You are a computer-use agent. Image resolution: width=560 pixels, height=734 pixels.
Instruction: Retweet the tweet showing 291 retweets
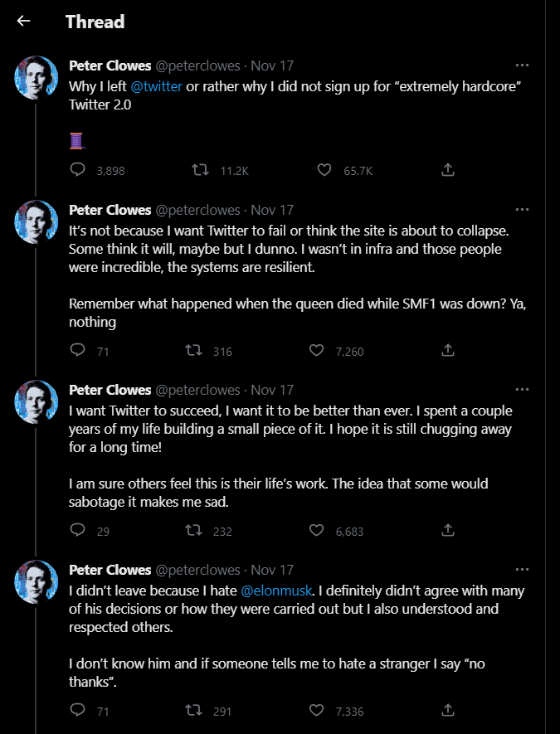tap(193, 710)
